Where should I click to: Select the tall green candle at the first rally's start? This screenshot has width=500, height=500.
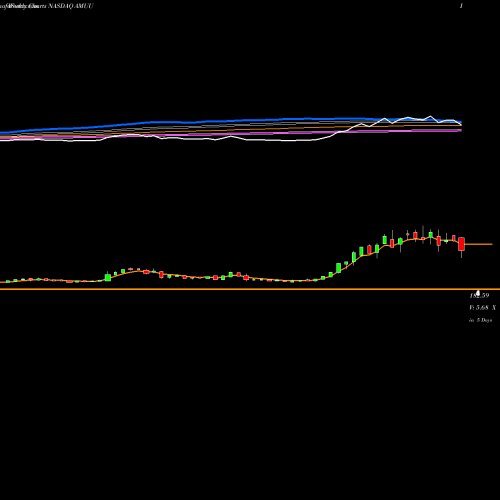coord(108,277)
